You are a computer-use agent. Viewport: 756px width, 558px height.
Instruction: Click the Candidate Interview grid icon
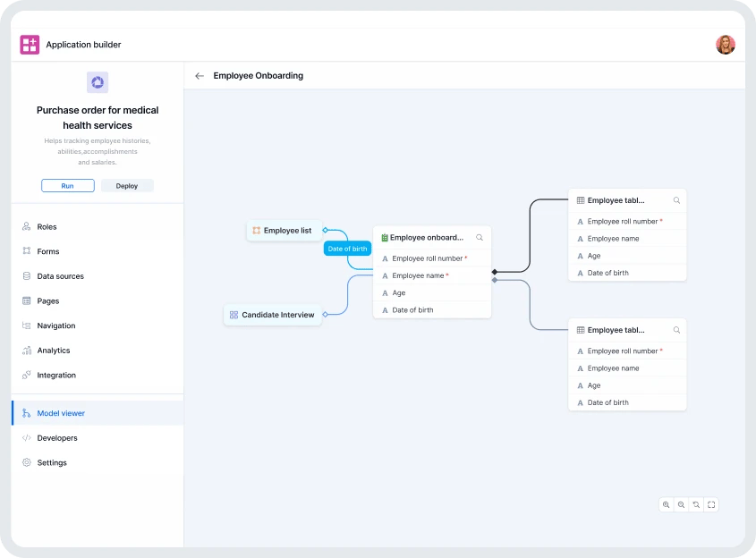point(234,315)
